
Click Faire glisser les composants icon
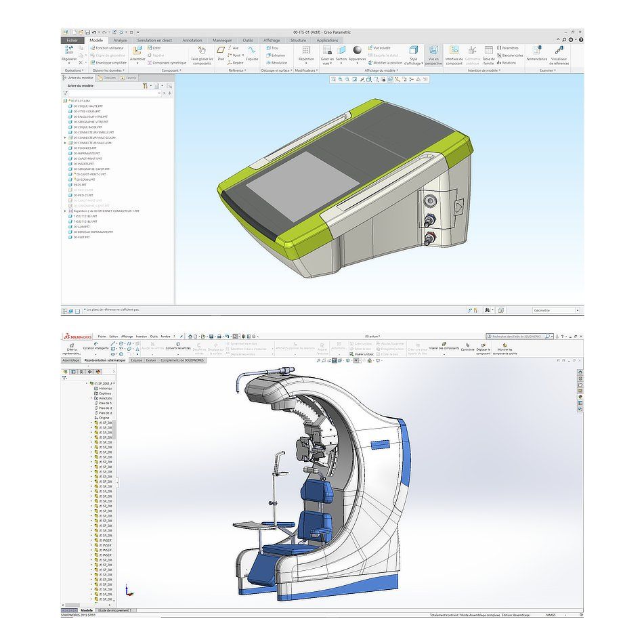click(x=202, y=50)
